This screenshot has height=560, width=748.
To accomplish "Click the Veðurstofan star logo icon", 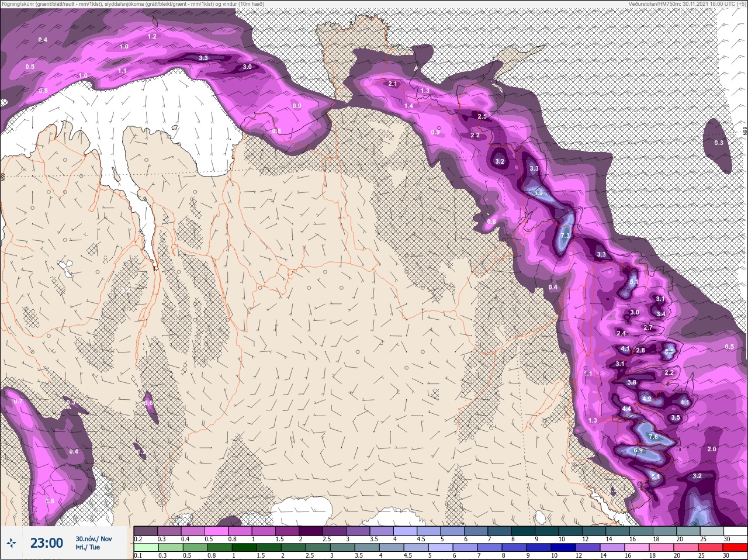I will (x=11, y=544).
